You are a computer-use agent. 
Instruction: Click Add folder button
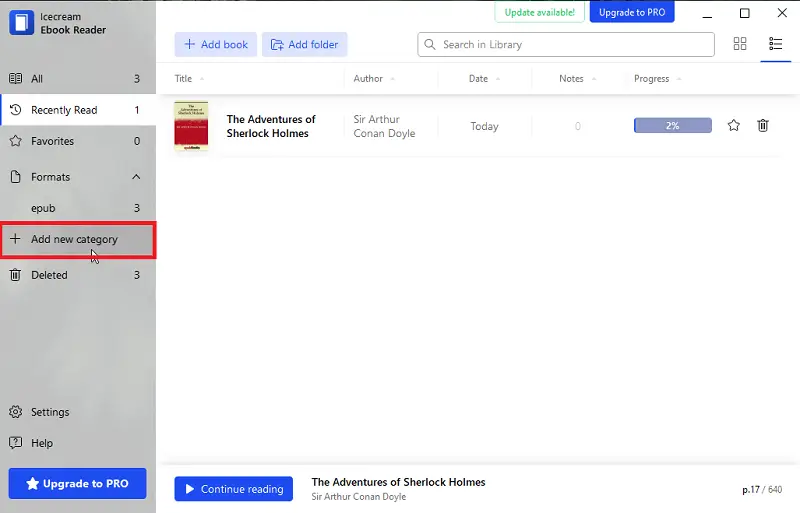[305, 44]
